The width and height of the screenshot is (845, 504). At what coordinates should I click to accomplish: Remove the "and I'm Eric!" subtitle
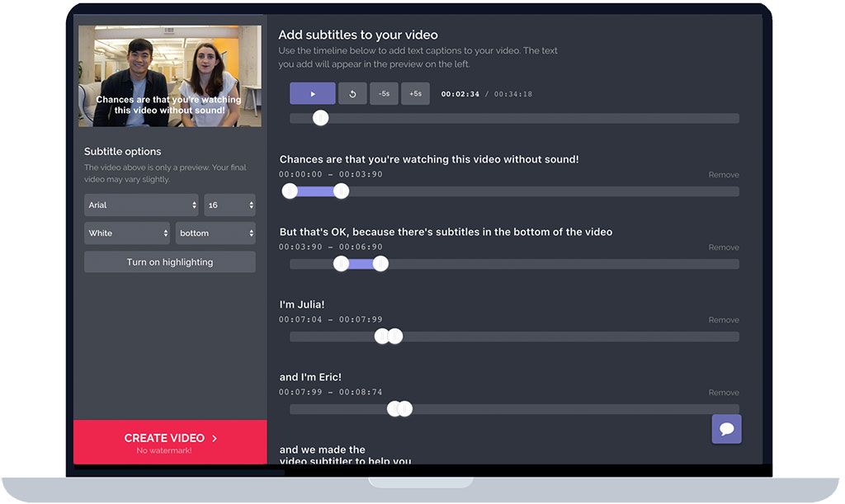(x=724, y=393)
